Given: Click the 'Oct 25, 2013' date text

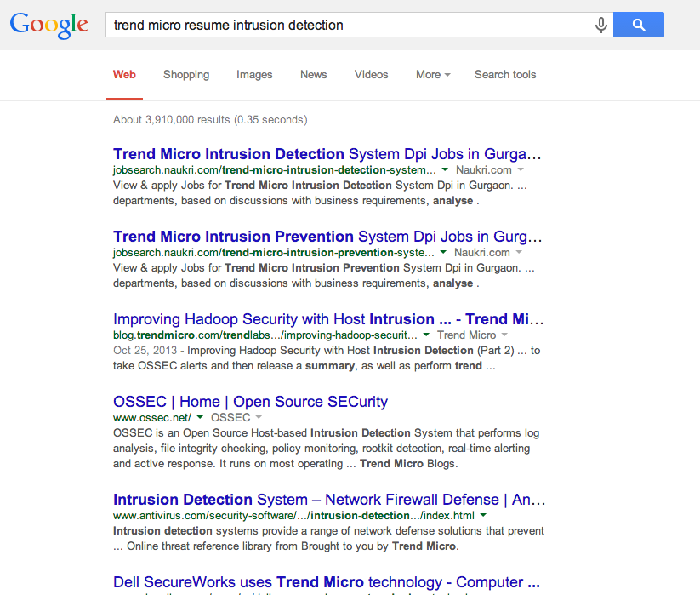Looking at the screenshot, I should pos(145,350).
